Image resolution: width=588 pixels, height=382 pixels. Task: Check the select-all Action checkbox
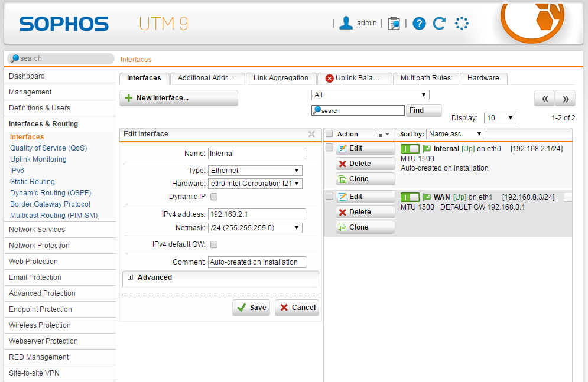click(329, 133)
